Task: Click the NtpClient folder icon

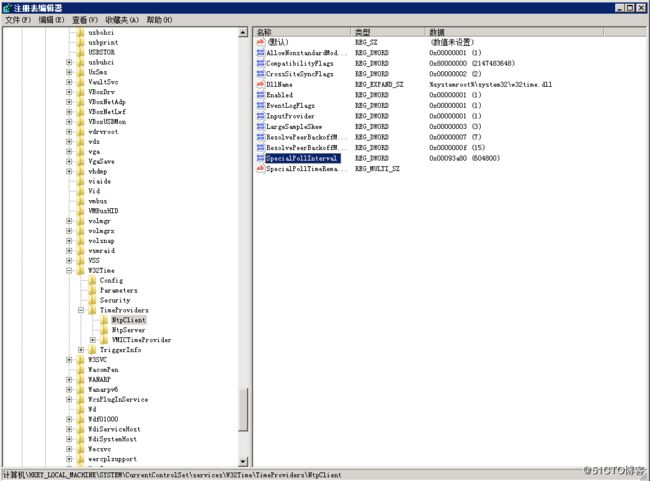Action: pos(104,320)
